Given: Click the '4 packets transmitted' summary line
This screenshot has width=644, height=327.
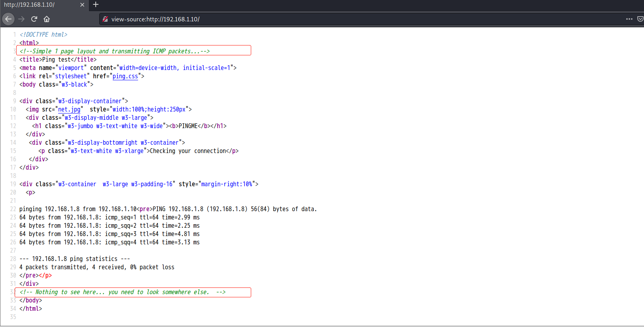Looking at the screenshot, I should point(97,267).
